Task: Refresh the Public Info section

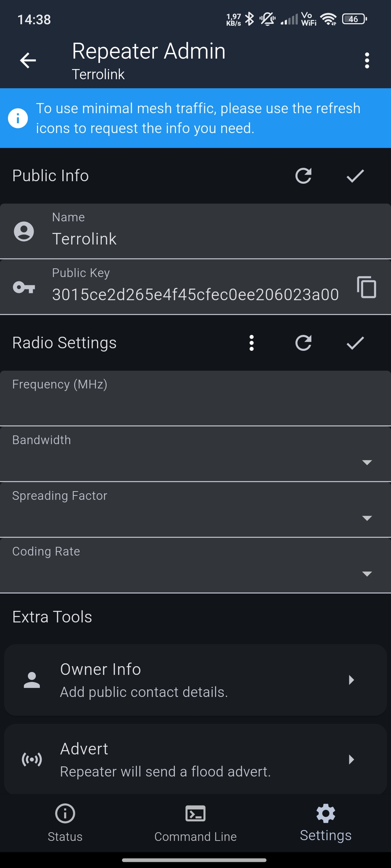Action: click(x=303, y=176)
